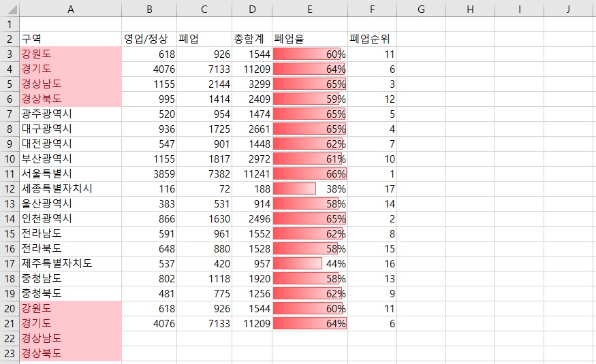Click the 61% data bar cell
The height and width of the screenshot is (364, 596).
coord(310,159)
